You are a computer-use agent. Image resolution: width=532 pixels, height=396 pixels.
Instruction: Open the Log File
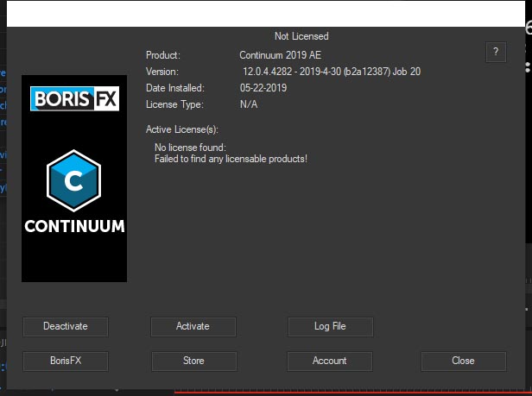click(x=331, y=326)
